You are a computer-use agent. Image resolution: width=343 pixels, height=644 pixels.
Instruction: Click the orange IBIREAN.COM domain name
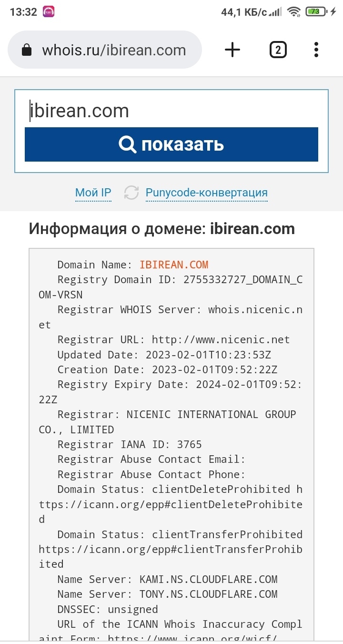pos(174,265)
